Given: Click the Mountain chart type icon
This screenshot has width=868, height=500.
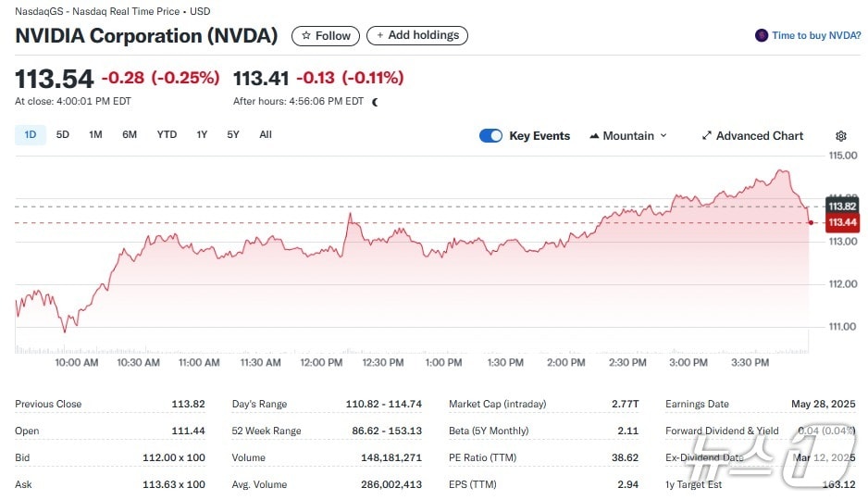Looking at the screenshot, I should click(x=594, y=136).
